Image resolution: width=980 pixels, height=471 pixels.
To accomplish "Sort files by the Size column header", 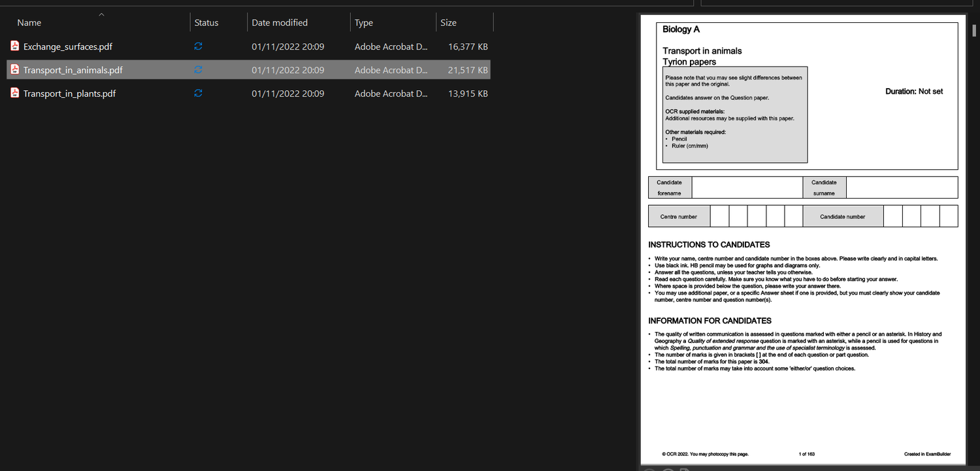I will (x=448, y=22).
